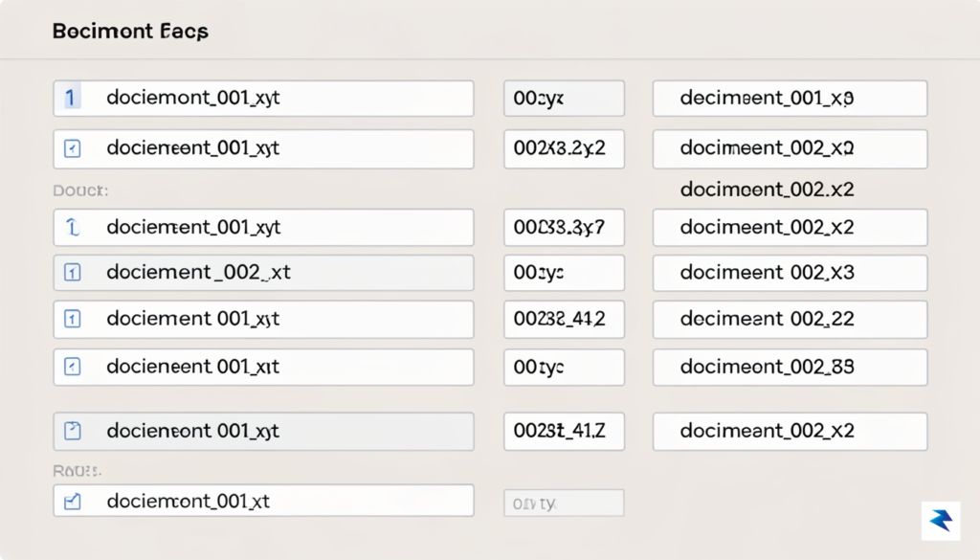980x560 pixels.
Task: Select the docimeent 002.X3 field
Action: pos(790,273)
